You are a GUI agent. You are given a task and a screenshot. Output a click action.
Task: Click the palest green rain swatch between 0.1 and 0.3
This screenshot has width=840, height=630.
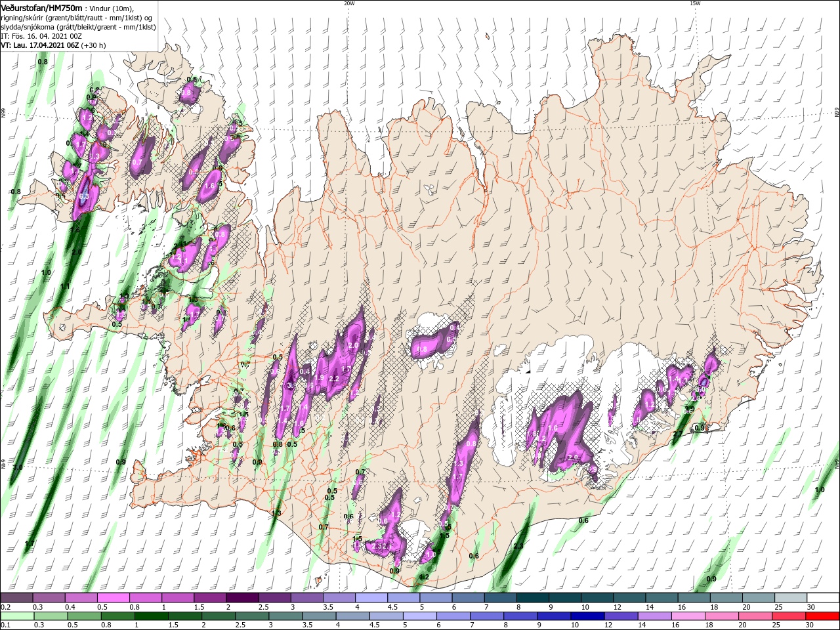click(x=17, y=616)
